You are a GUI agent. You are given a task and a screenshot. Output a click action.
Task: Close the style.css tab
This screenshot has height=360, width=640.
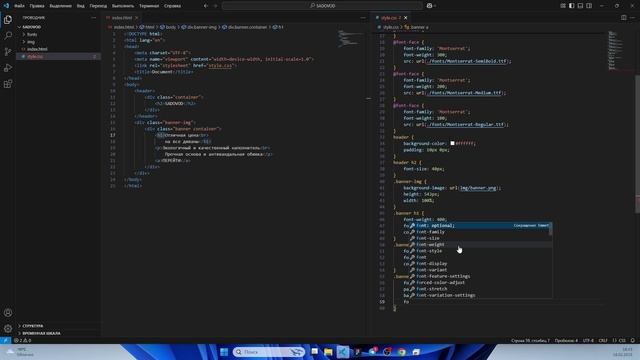pos(405,18)
